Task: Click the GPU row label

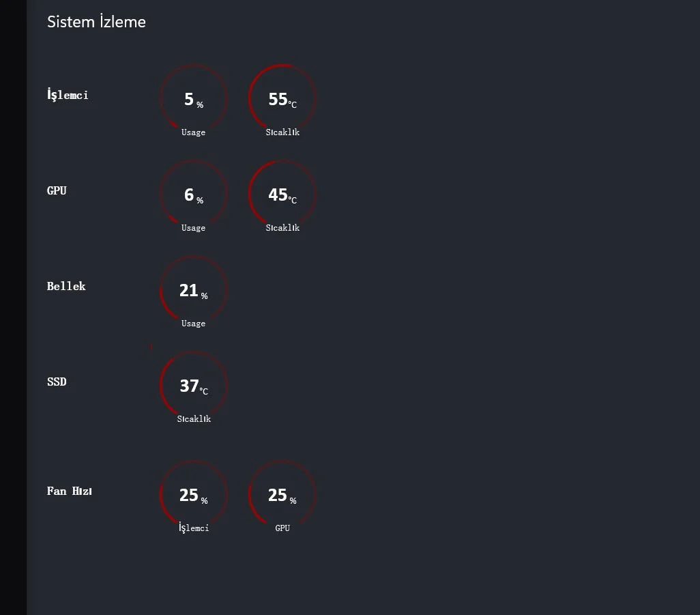Action: (x=57, y=190)
